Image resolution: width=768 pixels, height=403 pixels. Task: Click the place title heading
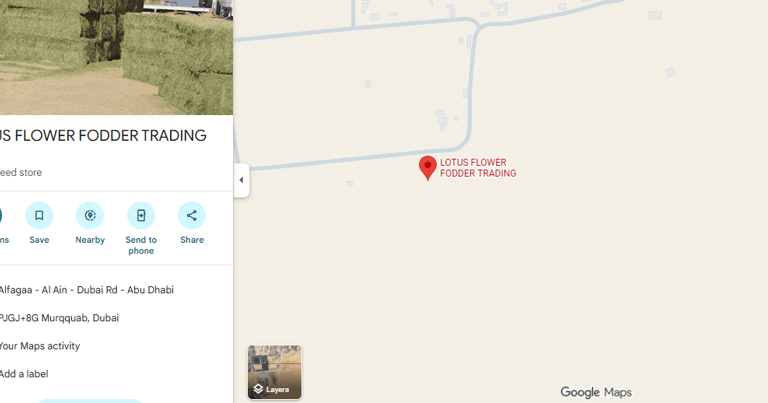[x=103, y=136]
